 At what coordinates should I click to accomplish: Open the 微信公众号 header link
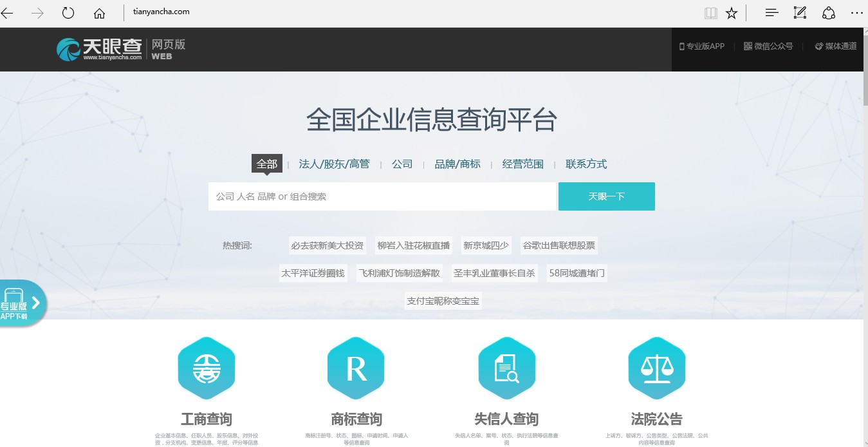coord(768,46)
